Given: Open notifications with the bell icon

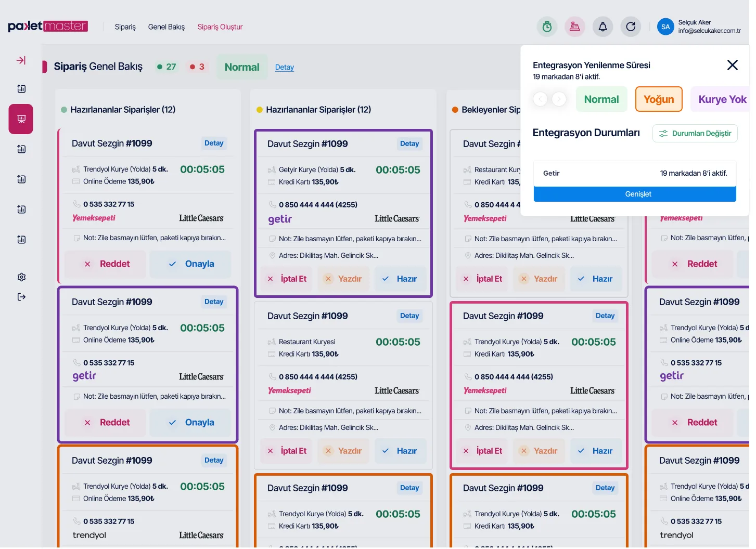Looking at the screenshot, I should coord(603,27).
